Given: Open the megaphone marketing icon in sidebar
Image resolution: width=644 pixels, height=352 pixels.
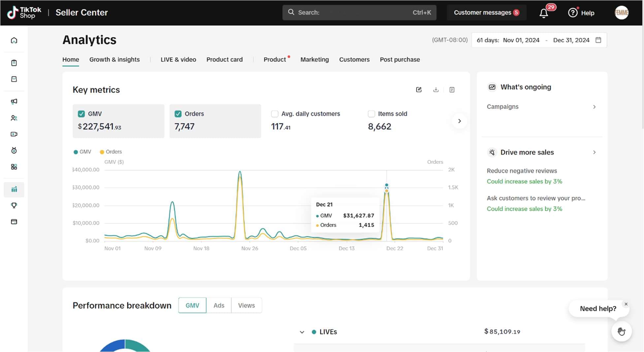Looking at the screenshot, I should click(14, 101).
